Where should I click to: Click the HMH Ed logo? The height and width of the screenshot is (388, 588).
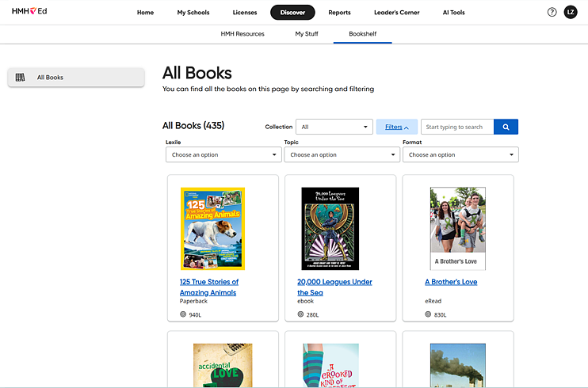coord(29,11)
